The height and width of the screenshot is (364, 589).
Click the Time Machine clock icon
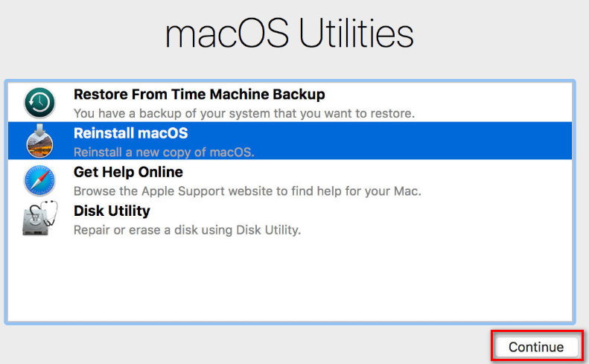(39, 103)
